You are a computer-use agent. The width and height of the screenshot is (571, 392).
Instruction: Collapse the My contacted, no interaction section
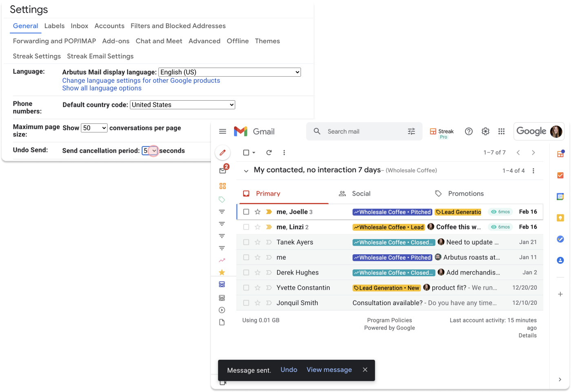[x=246, y=170]
